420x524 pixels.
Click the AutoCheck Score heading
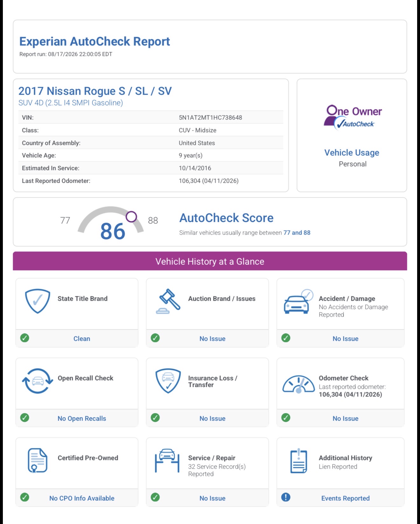tap(227, 218)
